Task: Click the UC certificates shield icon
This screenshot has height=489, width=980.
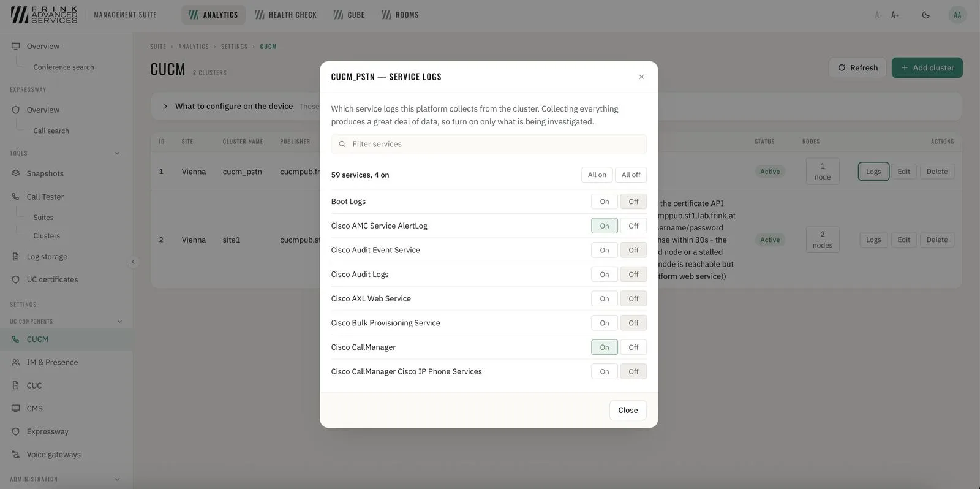Action: point(16,279)
